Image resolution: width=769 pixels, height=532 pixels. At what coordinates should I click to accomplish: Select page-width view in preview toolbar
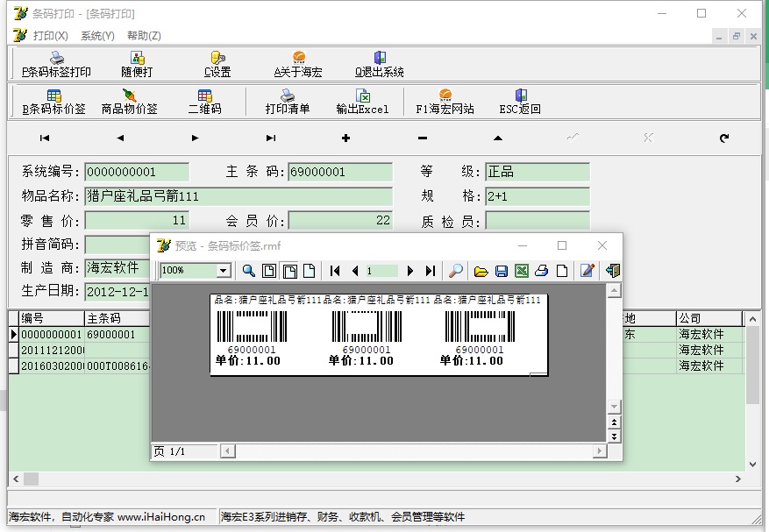[290, 271]
